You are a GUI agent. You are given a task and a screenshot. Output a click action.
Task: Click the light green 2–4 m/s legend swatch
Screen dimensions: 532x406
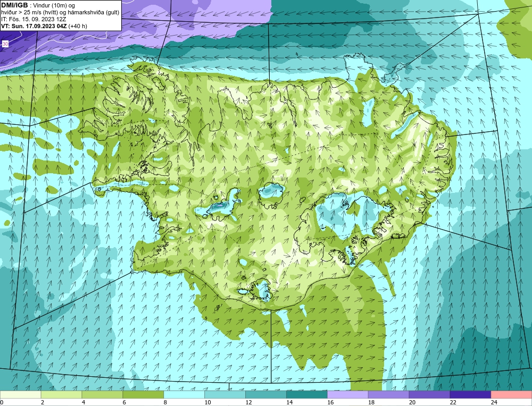coord(61,395)
